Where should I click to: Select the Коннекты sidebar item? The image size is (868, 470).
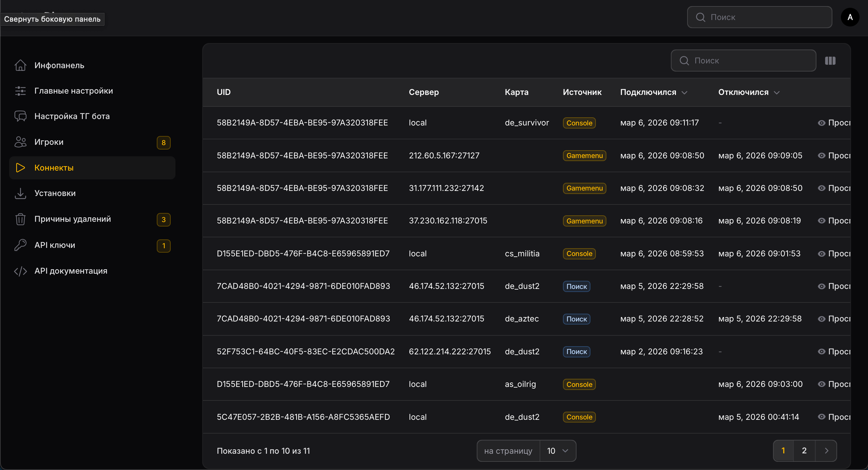[x=54, y=168]
